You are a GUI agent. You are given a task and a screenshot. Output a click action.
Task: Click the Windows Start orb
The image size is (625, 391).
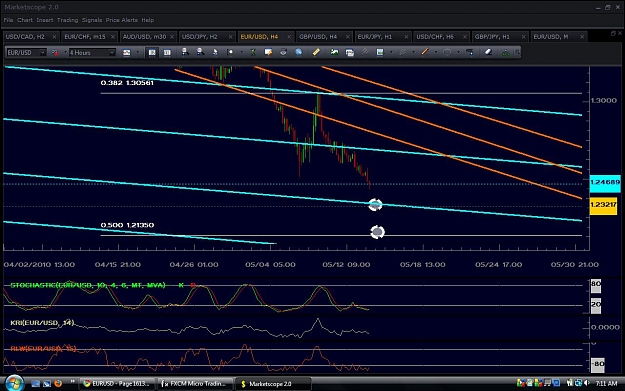tap(14, 383)
